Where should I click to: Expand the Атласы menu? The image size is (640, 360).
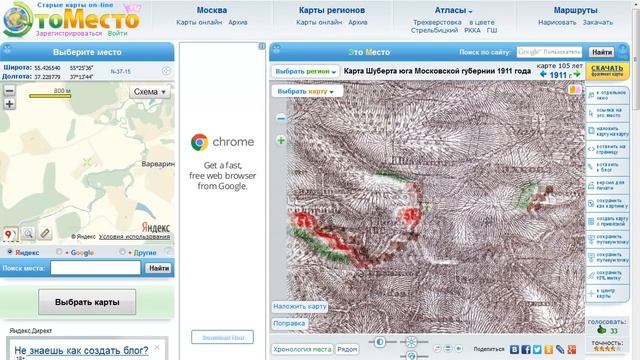[453, 10]
